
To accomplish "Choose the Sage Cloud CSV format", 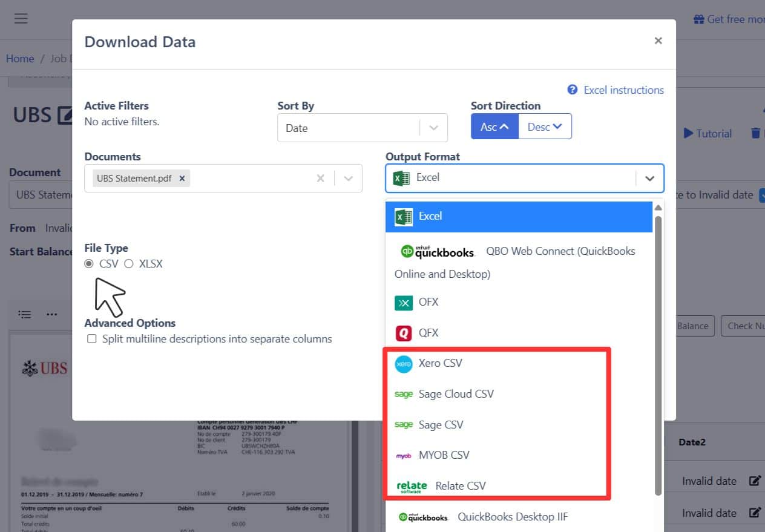I will pos(519,394).
